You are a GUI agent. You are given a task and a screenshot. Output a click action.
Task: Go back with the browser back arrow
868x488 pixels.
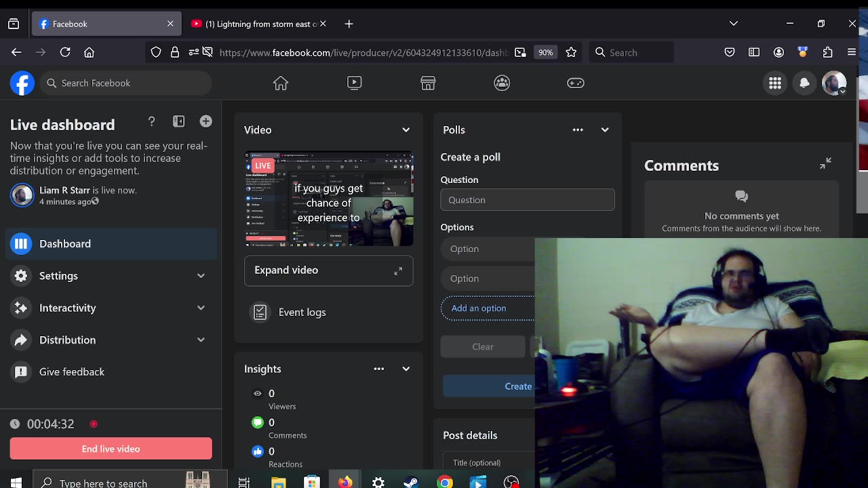[x=16, y=52]
